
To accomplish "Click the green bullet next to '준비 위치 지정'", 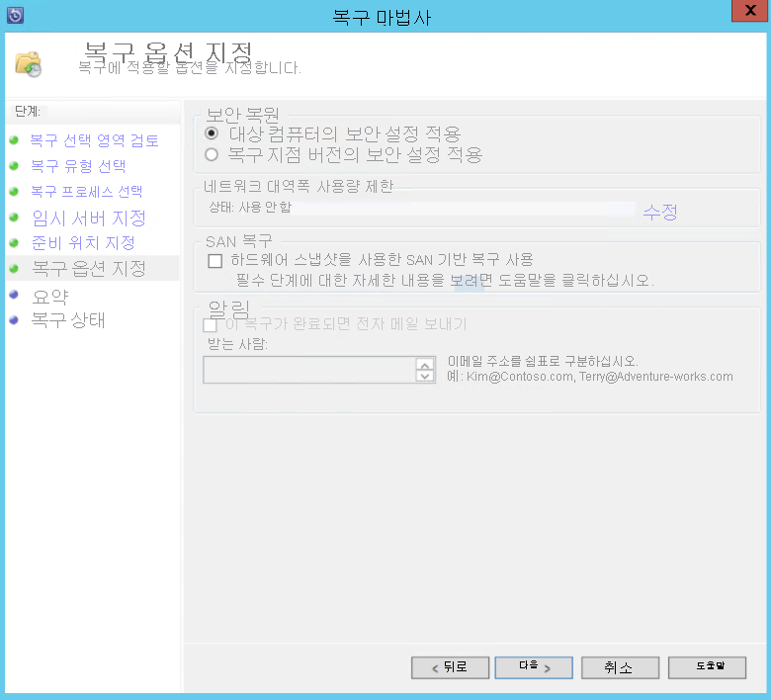I will 14,242.
